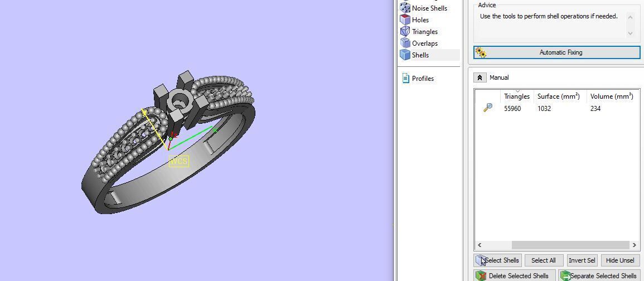Collapse the Manual section
The height and width of the screenshot is (281, 644).
480,77
